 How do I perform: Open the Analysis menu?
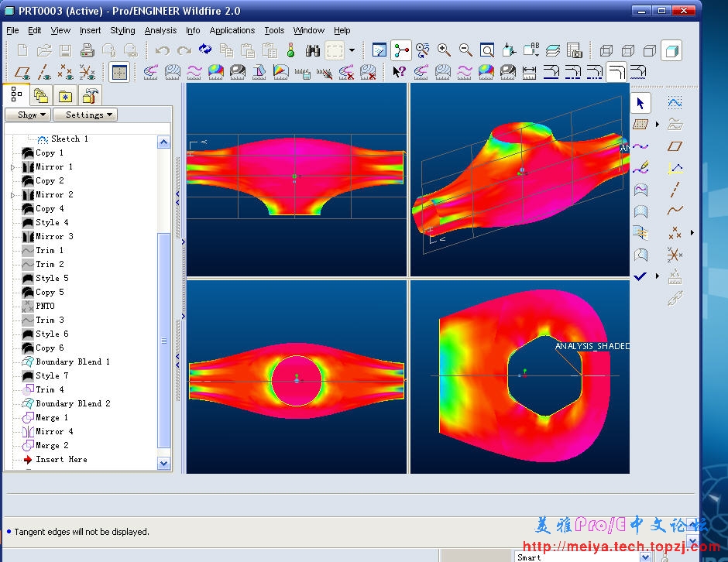coord(160,30)
